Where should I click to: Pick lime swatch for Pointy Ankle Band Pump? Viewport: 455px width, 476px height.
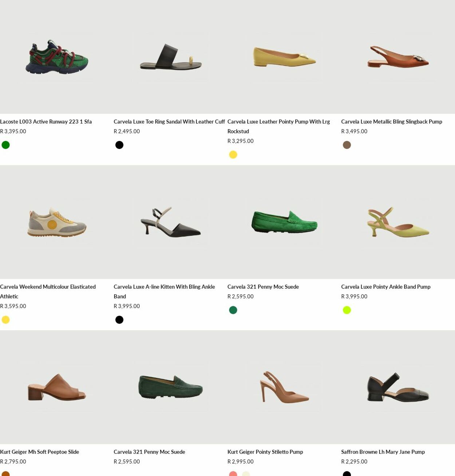point(347,310)
